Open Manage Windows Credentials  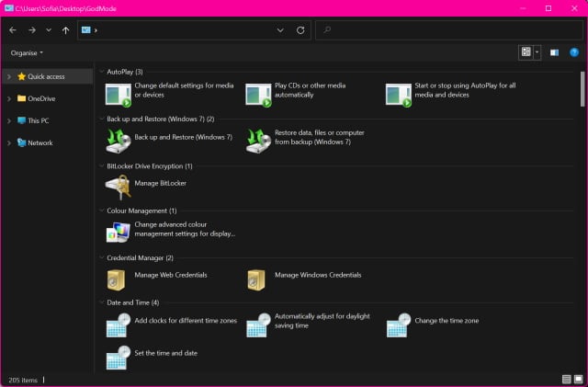pos(317,275)
